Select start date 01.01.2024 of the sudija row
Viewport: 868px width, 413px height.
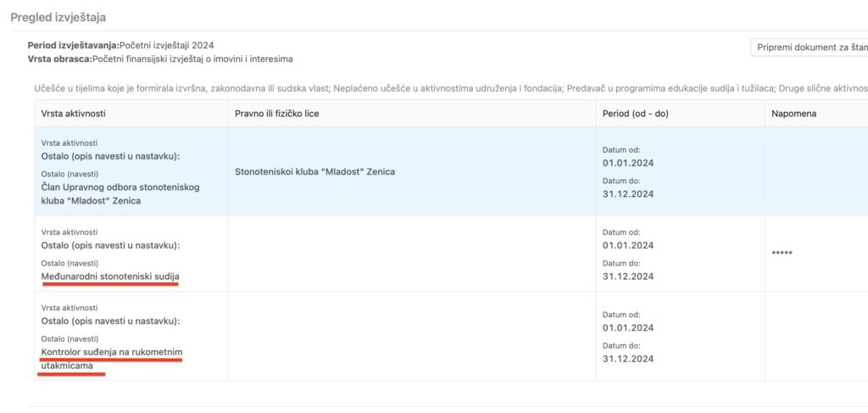[628, 246]
